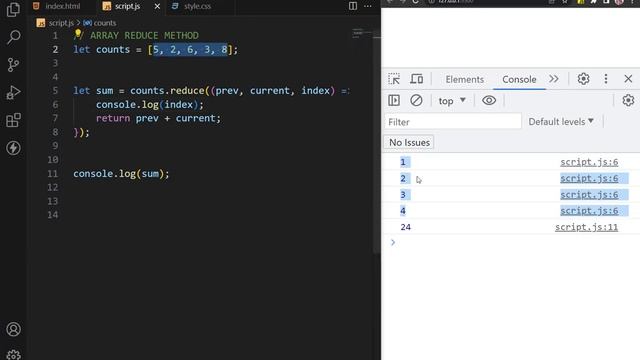This screenshot has height=360, width=640.
Task: Switch to the Elements tab
Action: click(x=464, y=79)
